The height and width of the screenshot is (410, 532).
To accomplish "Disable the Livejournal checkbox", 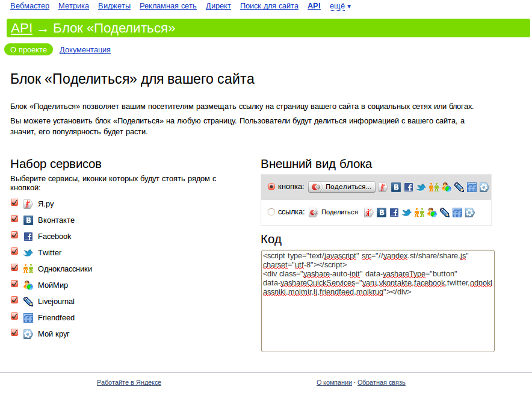I will pos(15,301).
